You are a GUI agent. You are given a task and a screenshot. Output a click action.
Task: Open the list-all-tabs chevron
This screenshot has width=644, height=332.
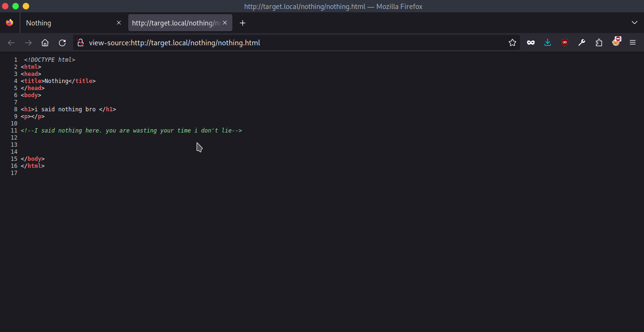634,23
